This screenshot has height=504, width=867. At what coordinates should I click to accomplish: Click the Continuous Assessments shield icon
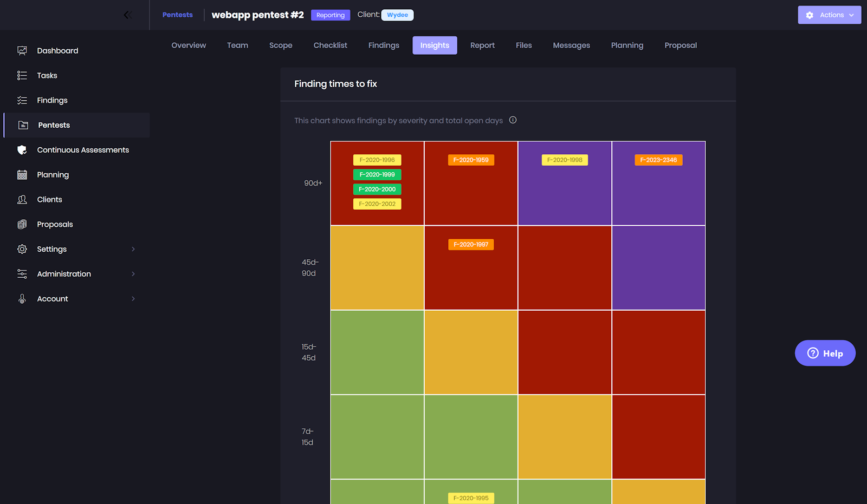(22, 150)
